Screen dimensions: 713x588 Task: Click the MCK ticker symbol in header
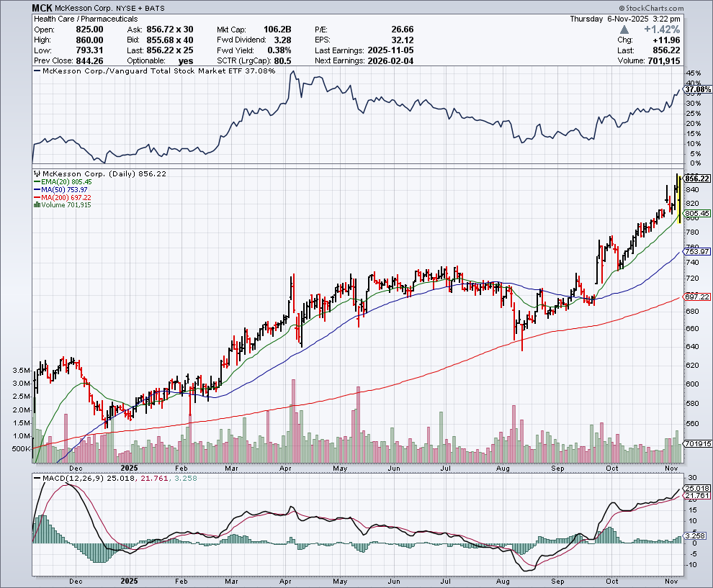click(42, 8)
